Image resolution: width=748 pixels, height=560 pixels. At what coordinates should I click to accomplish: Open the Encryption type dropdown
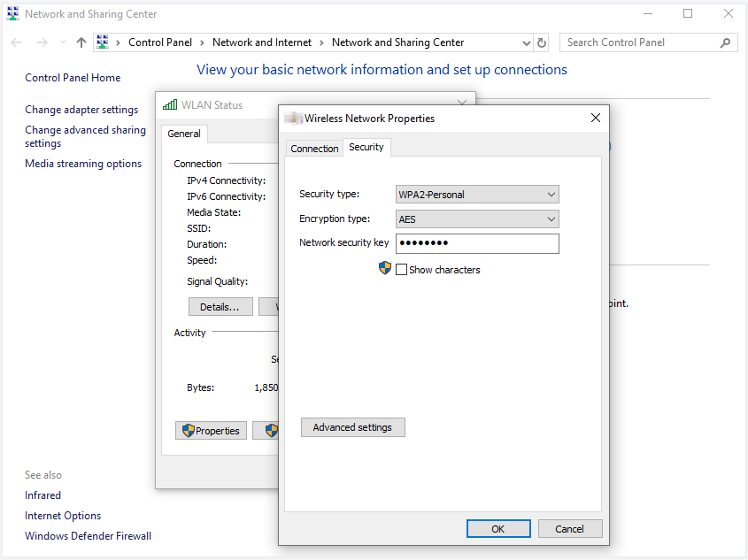(x=477, y=219)
